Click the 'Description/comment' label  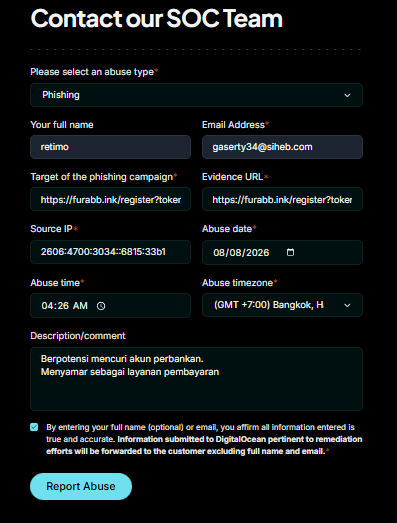pos(78,336)
